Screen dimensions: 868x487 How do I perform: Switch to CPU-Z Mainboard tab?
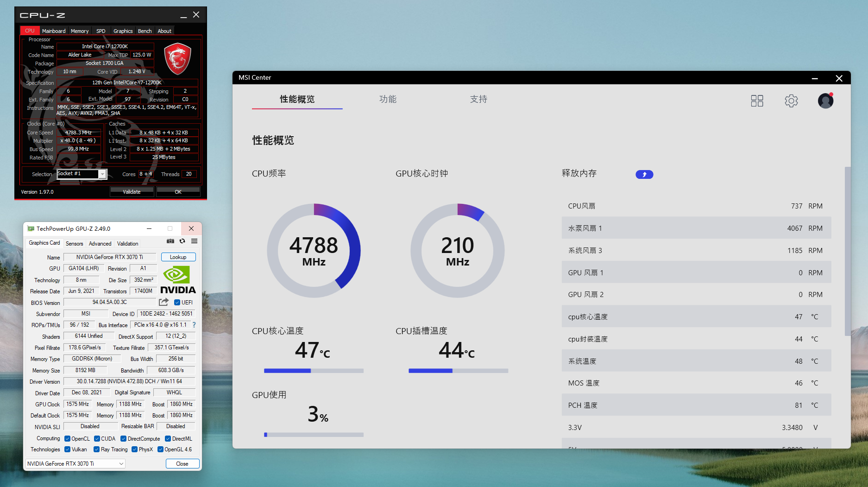point(54,31)
